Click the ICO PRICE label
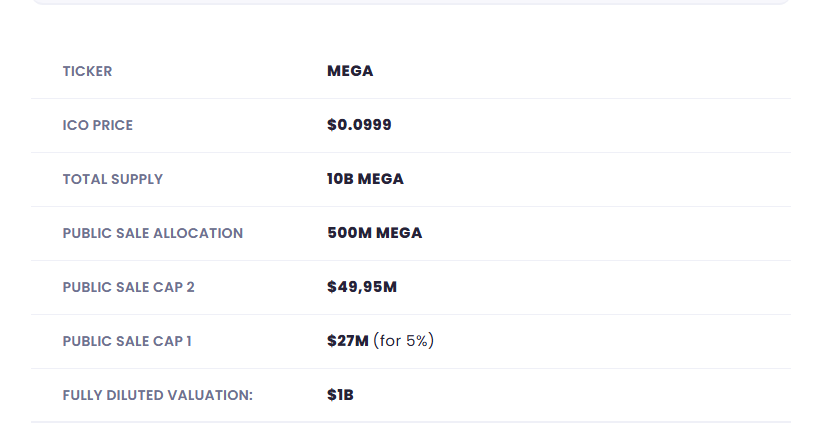This screenshot has height=428, width=813. [x=97, y=126]
